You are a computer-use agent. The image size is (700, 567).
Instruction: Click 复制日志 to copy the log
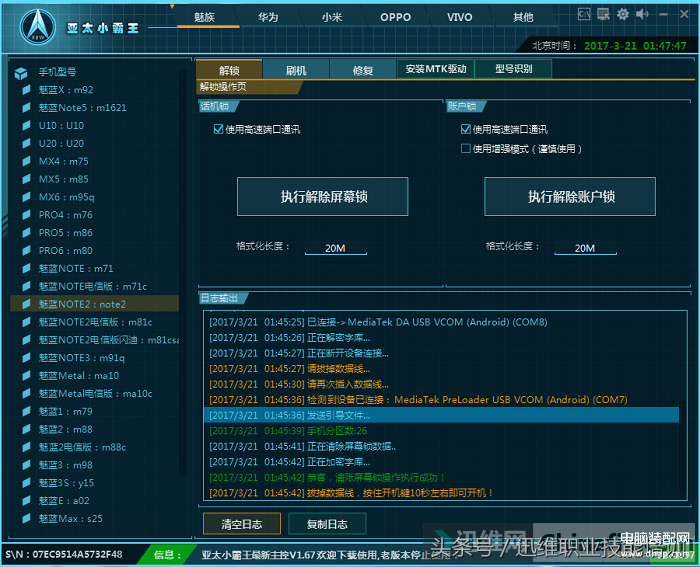click(x=327, y=524)
